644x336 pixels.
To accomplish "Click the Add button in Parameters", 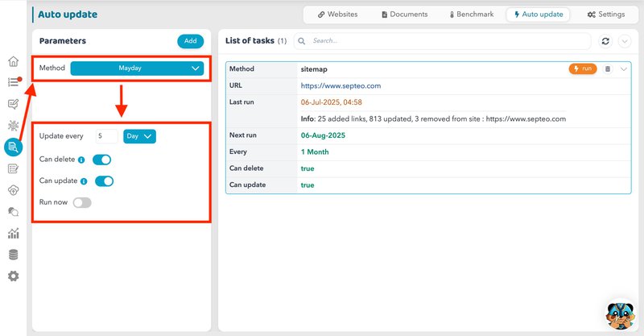I will (x=191, y=41).
